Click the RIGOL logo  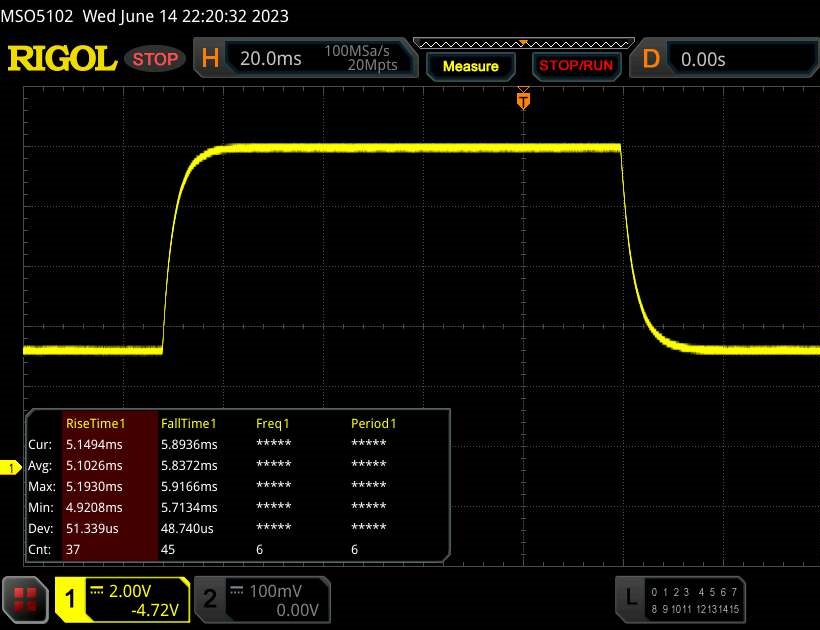(62, 59)
